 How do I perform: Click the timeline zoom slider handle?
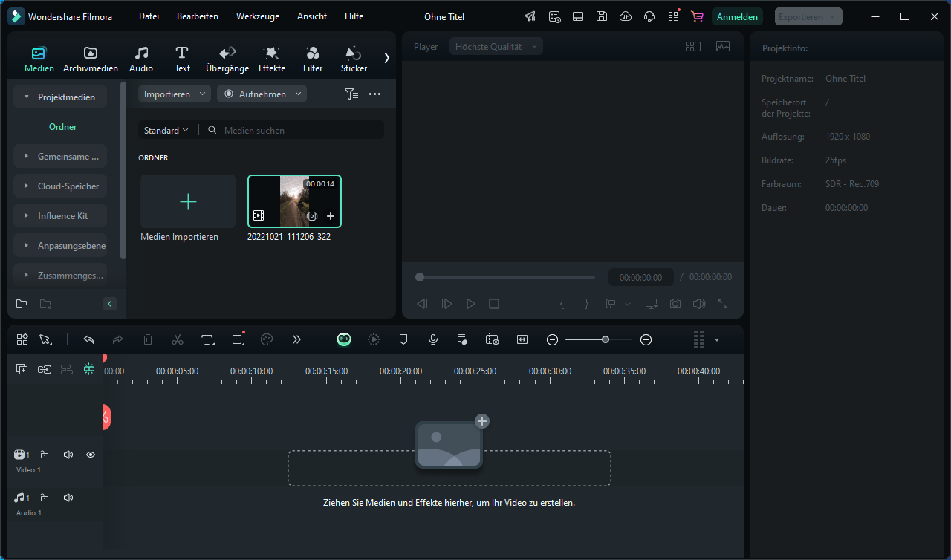pos(606,339)
